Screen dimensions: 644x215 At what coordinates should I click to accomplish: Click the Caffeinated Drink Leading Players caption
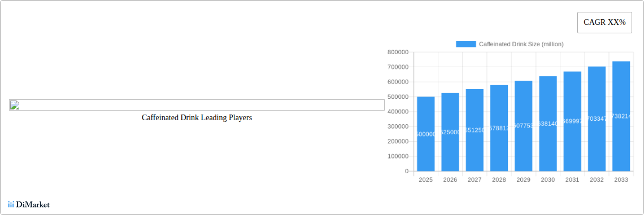coord(197,117)
